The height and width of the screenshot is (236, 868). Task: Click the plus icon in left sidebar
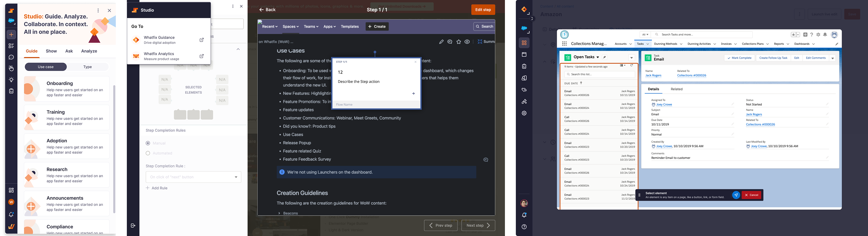point(11,35)
